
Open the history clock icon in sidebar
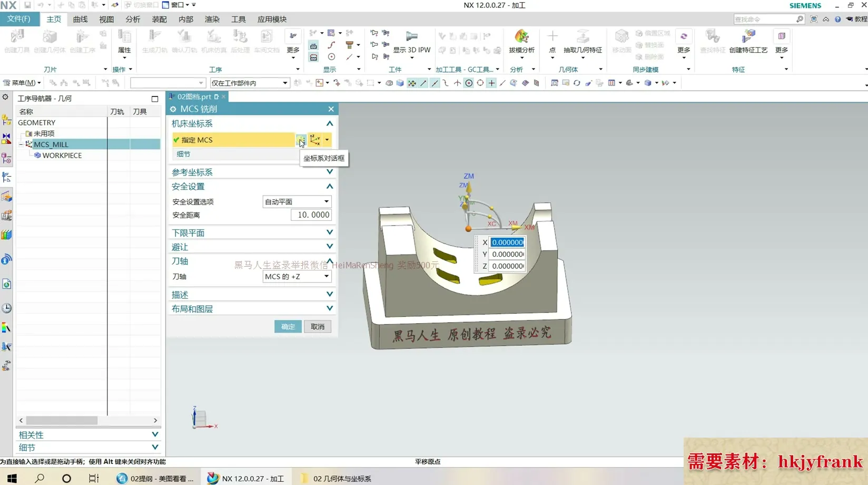[x=7, y=308]
